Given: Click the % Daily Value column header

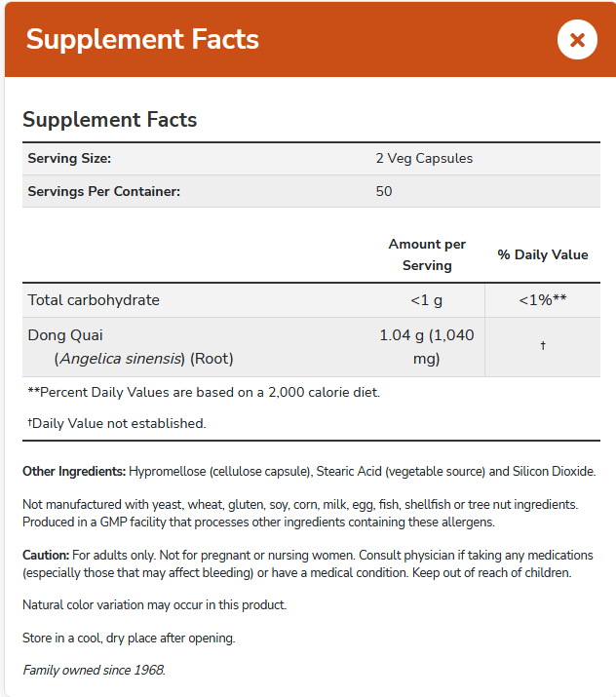Looking at the screenshot, I should click(543, 254).
